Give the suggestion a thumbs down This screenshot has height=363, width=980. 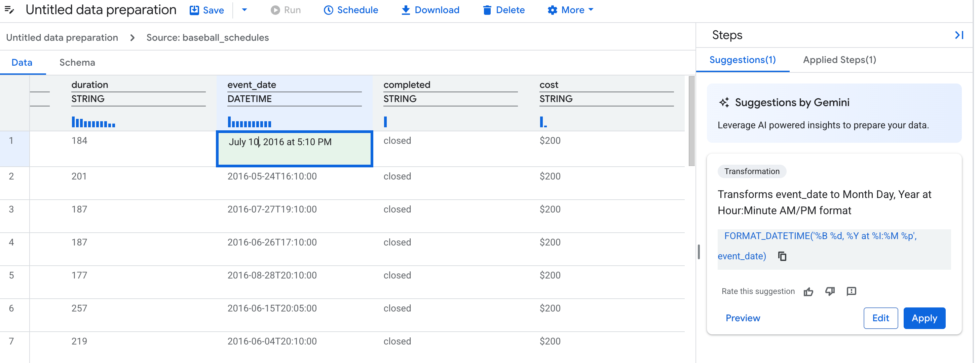coord(830,291)
